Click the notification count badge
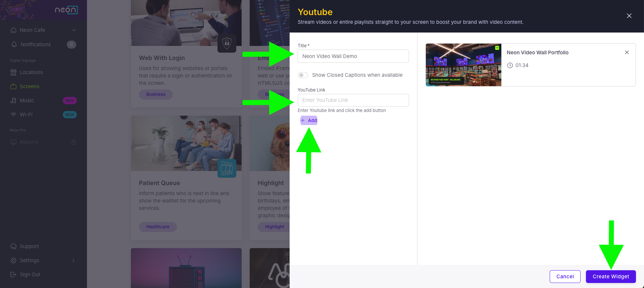The width and height of the screenshot is (644, 288). [71, 45]
